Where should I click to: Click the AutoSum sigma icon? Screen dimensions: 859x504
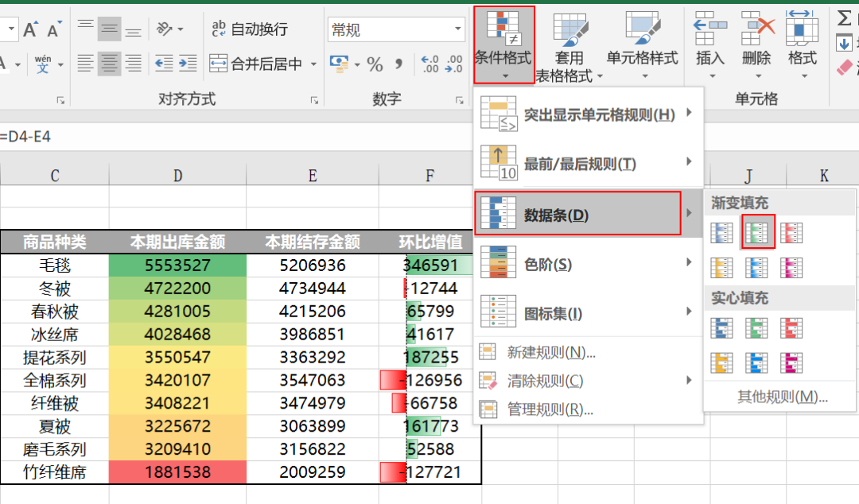pos(844,18)
